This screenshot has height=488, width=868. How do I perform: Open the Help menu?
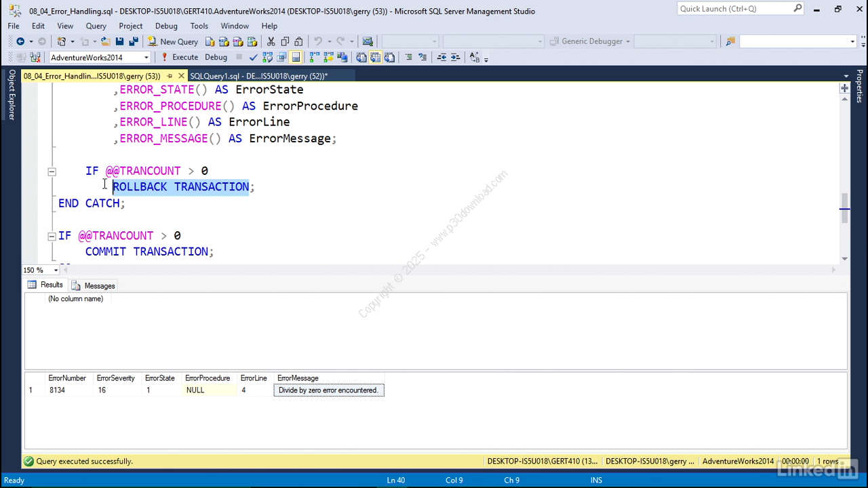tap(269, 26)
